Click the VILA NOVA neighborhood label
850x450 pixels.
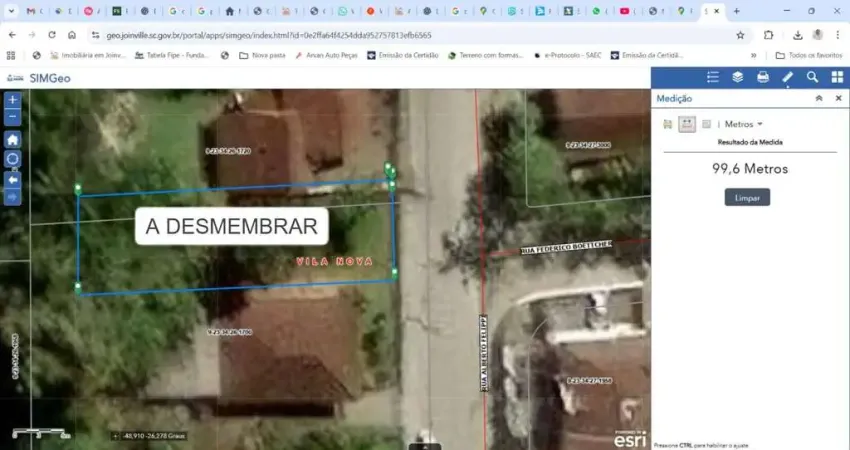(335, 261)
